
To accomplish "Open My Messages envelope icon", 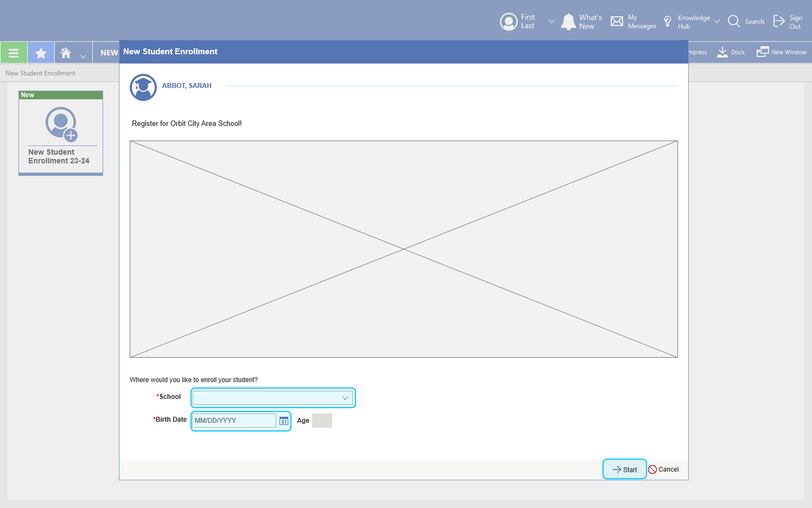I will (617, 21).
